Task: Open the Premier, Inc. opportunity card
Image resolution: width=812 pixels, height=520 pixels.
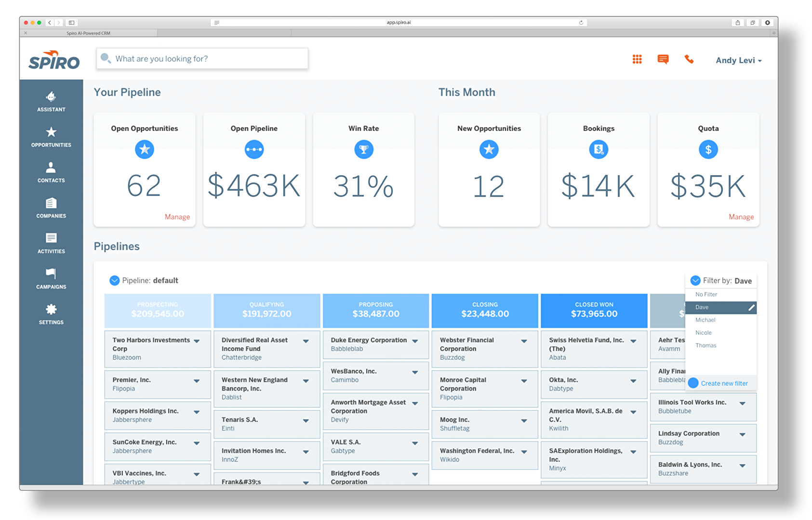Action: (158, 384)
